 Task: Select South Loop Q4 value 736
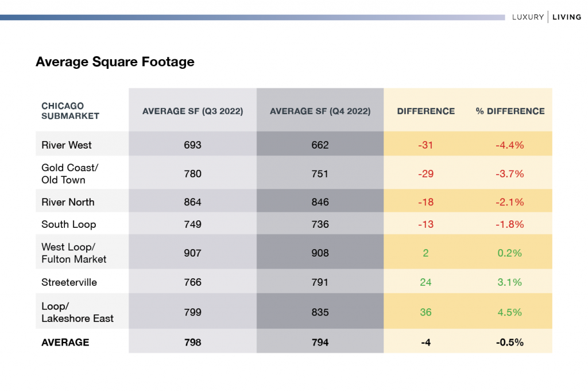pos(320,224)
